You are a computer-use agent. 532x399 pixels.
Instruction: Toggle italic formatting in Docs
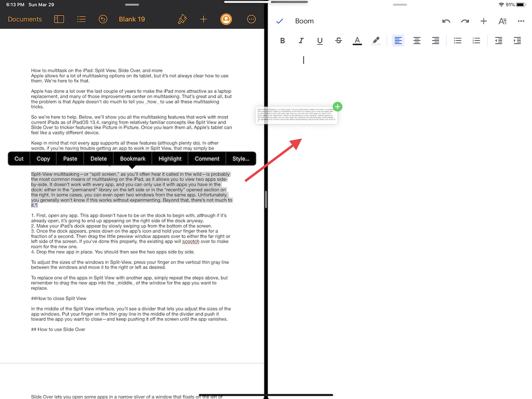301,41
